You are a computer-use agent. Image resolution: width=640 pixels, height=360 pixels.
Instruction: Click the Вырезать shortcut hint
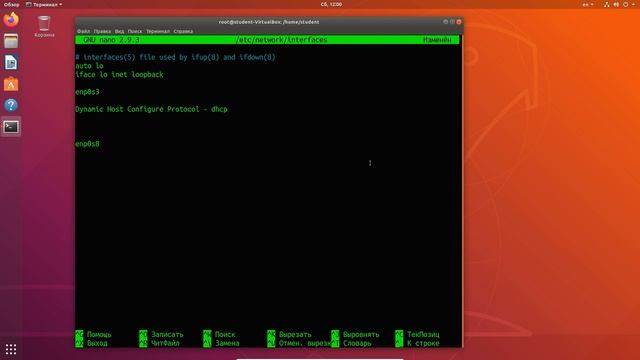pos(295,334)
